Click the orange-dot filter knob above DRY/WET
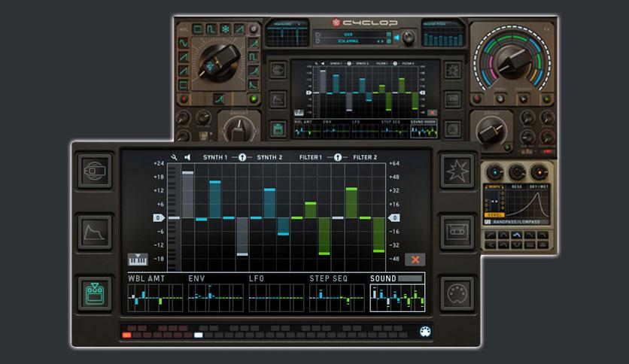The image size is (629, 364). [539, 173]
